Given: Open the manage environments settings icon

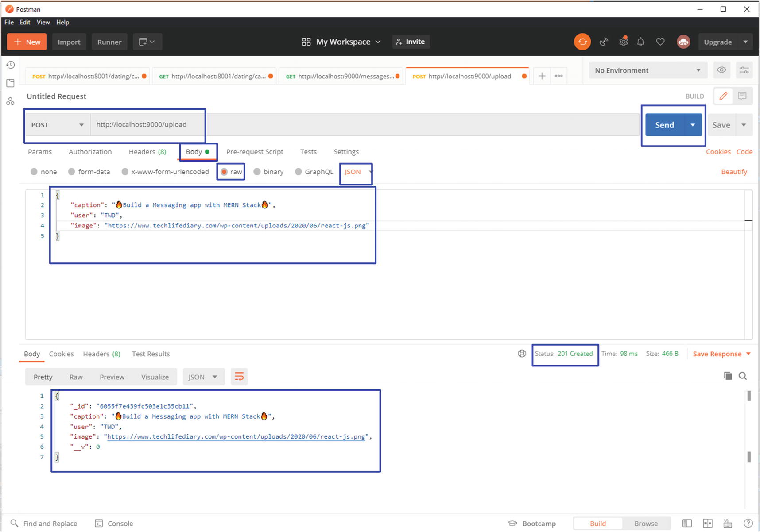Looking at the screenshot, I should (x=744, y=70).
